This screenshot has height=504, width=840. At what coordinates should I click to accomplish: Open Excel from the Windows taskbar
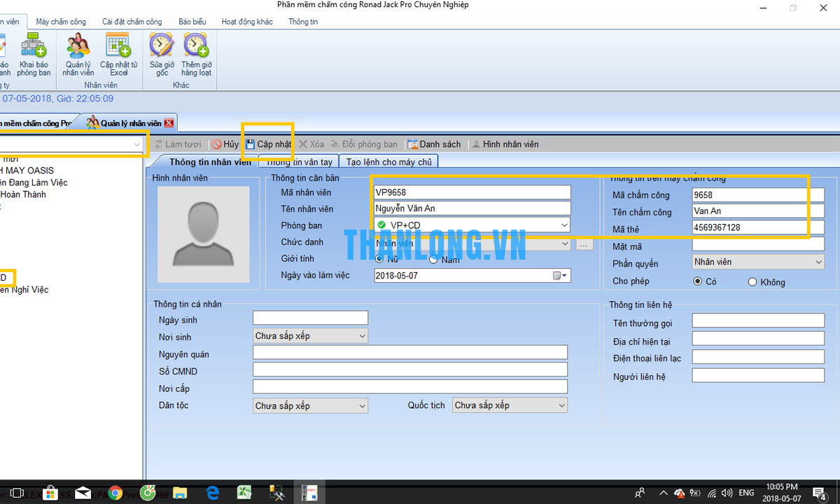[x=244, y=493]
